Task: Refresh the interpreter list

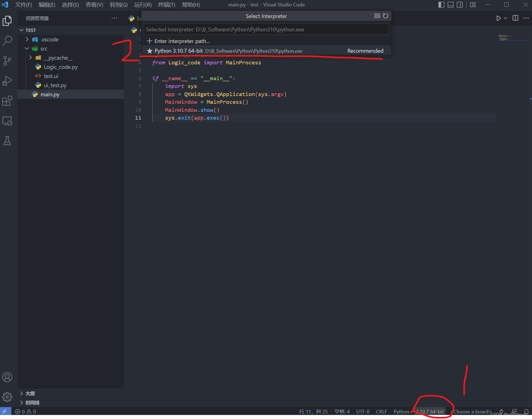Action: pos(386,16)
